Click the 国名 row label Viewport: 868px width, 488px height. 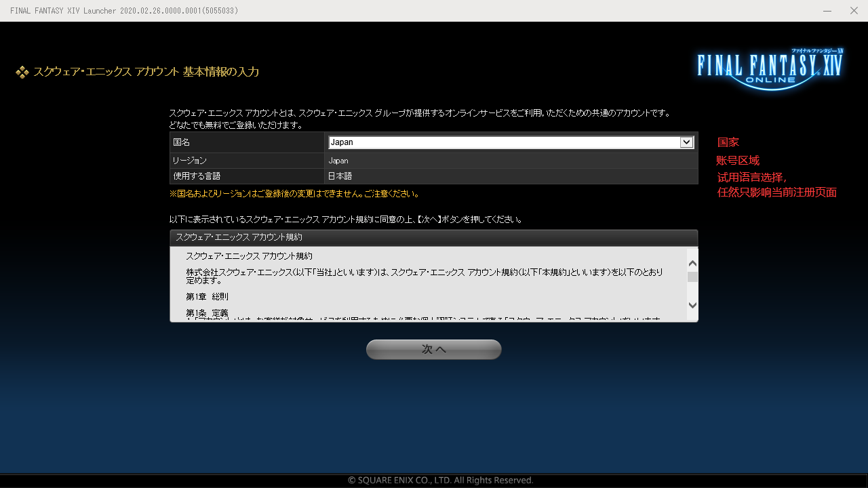click(182, 142)
